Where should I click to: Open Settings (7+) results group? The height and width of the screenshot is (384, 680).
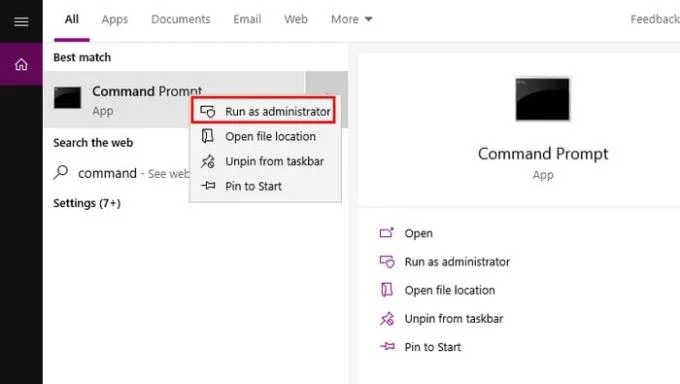click(x=87, y=203)
